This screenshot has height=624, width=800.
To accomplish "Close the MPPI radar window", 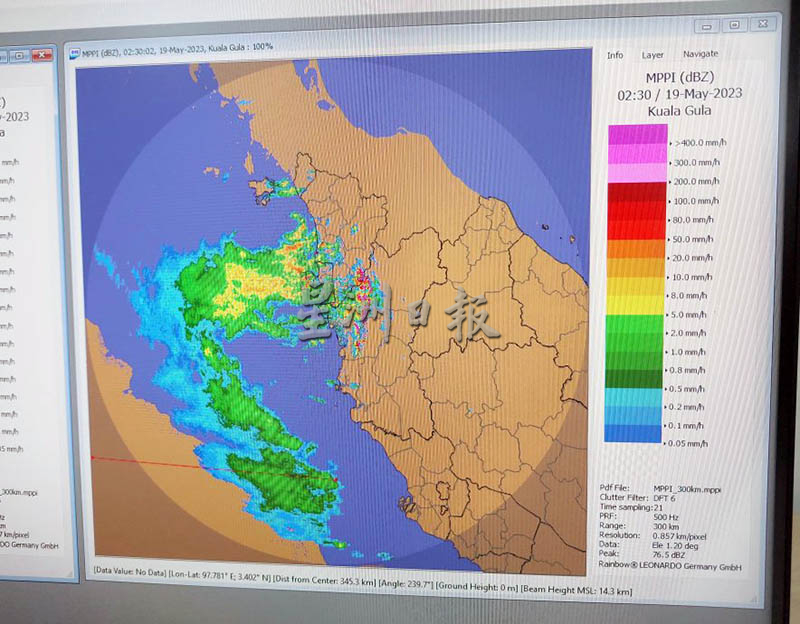I will point(765,24).
